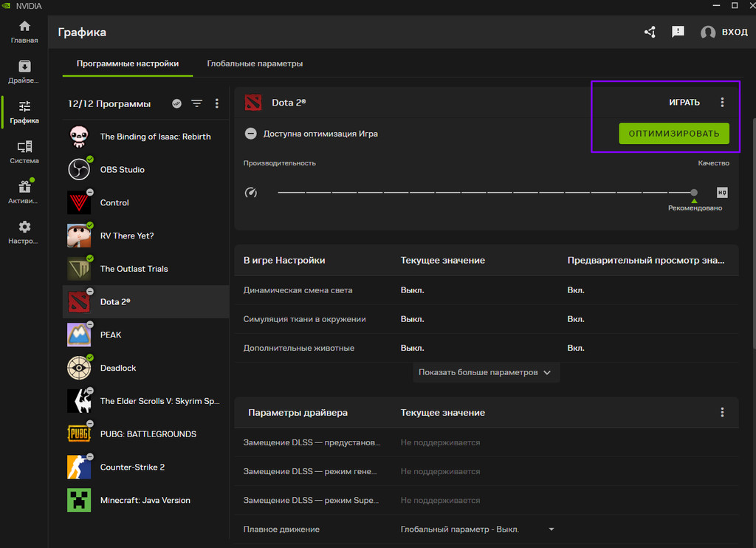Select The Elder Scrolls V: Skyrim
This screenshot has width=756, height=548.
pyautogui.click(x=145, y=401)
